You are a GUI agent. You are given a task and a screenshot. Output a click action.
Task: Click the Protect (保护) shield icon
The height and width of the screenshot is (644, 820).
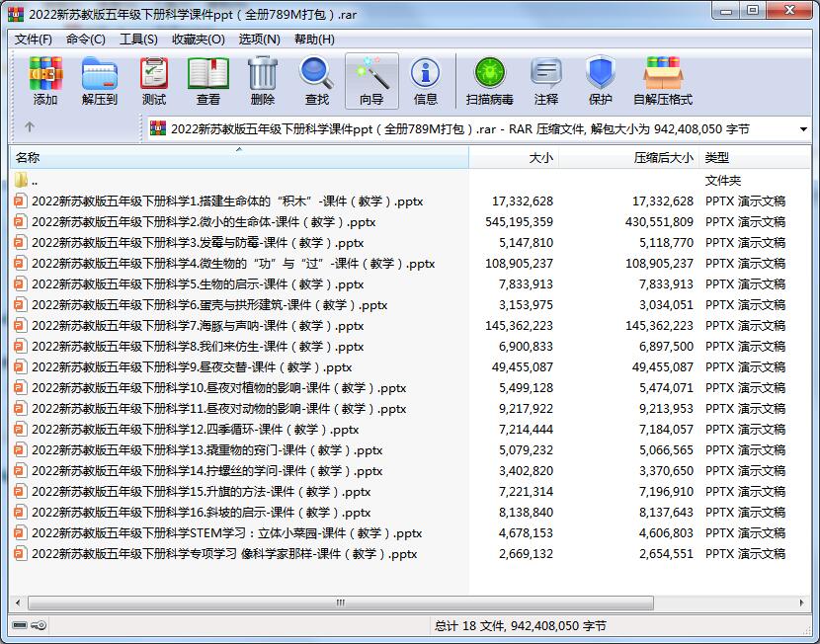pos(600,81)
